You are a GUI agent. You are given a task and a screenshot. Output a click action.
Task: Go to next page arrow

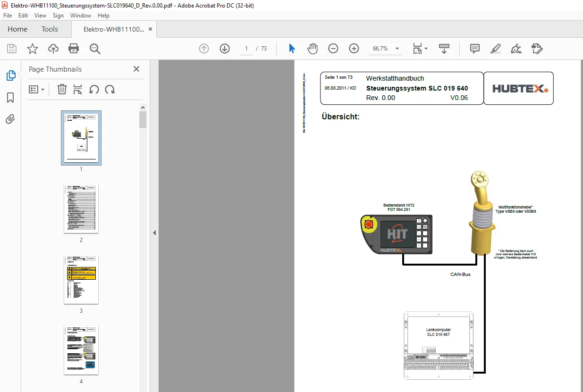point(225,49)
